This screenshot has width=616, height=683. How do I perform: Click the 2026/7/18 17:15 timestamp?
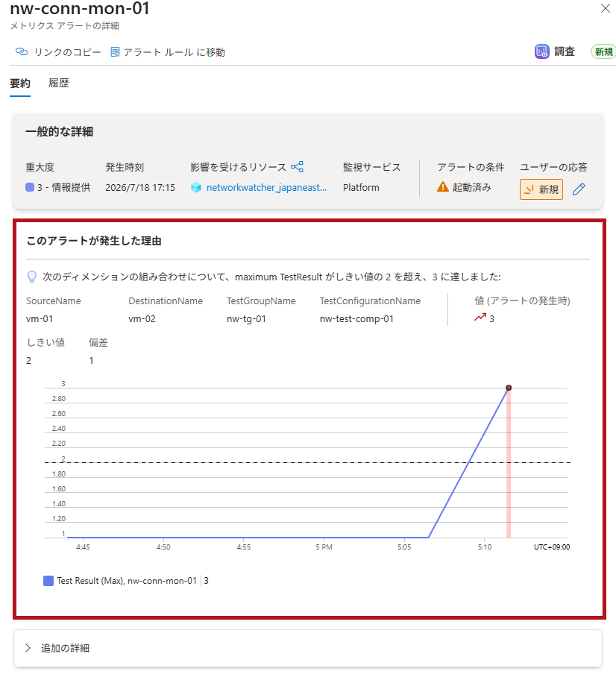point(140,188)
